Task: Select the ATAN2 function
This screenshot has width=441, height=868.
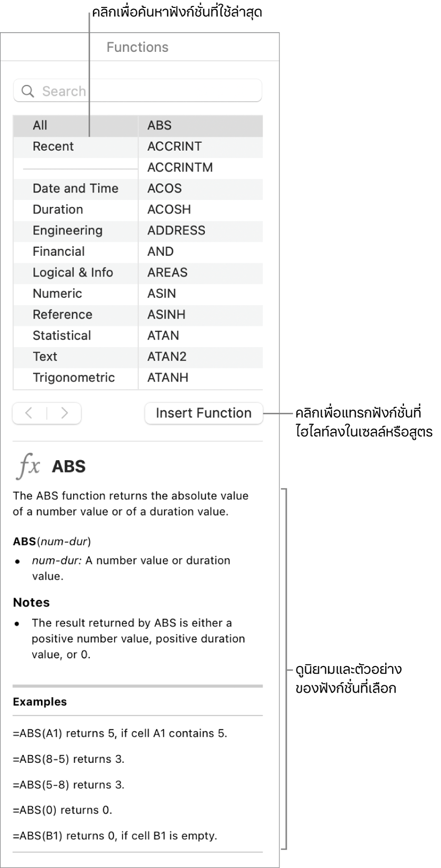Action: click(x=167, y=356)
